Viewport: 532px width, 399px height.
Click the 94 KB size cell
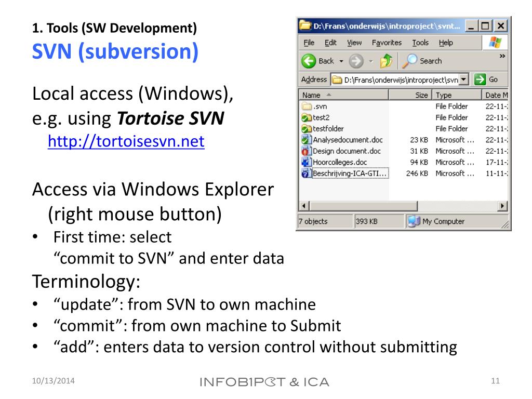point(419,162)
